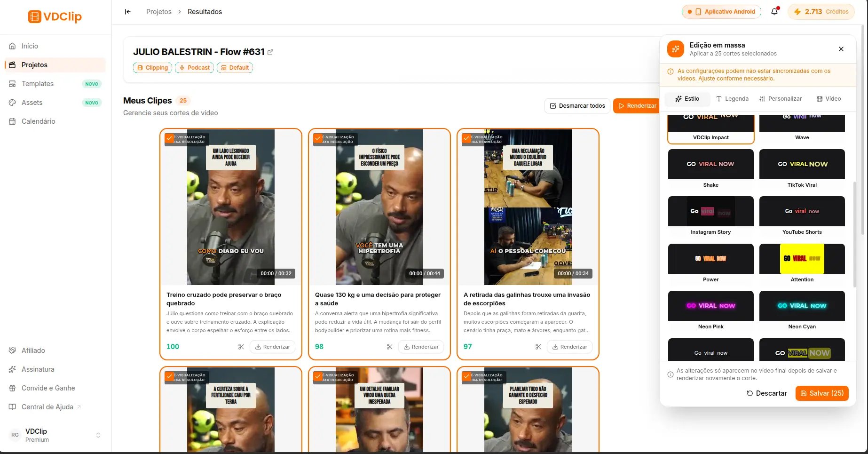
Task: Expand the VDClip Premium account menu
Action: pos(55,435)
